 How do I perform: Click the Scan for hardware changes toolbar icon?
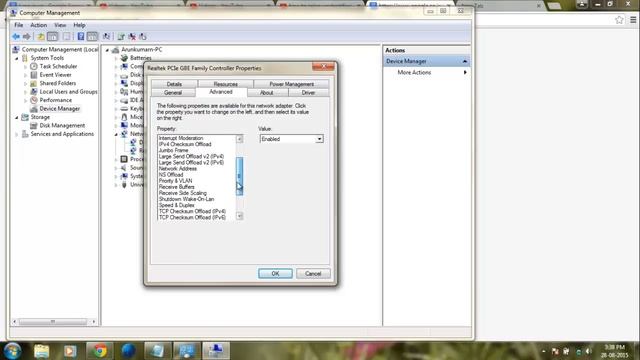[x=107, y=37]
